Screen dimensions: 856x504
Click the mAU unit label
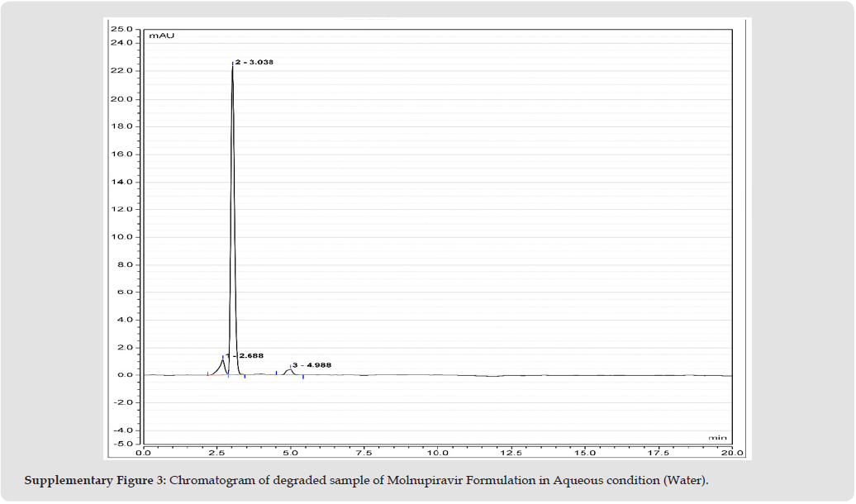click(x=159, y=36)
